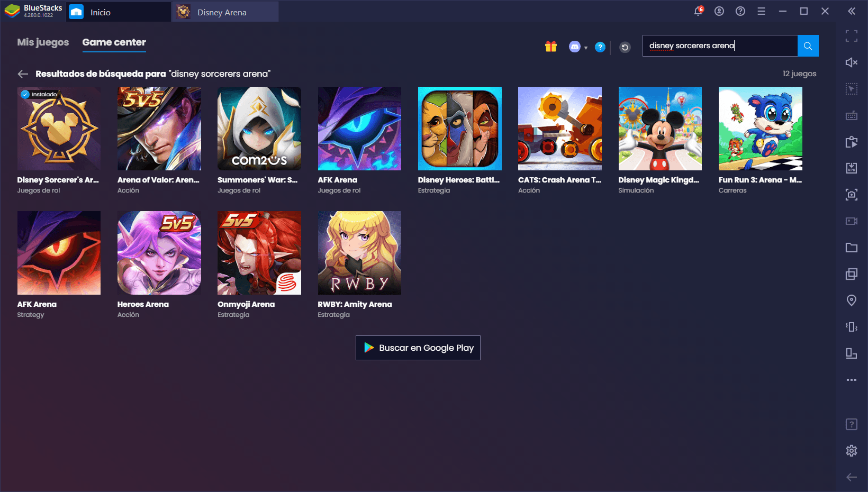The width and height of the screenshot is (868, 492).
Task: Switch to the Inicio tab
Action: (x=119, y=12)
